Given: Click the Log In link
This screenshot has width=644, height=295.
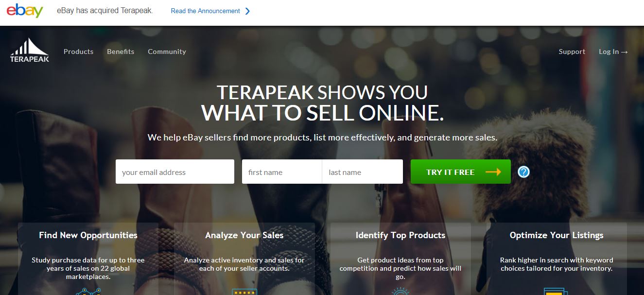Looking at the screenshot, I should [x=613, y=52].
